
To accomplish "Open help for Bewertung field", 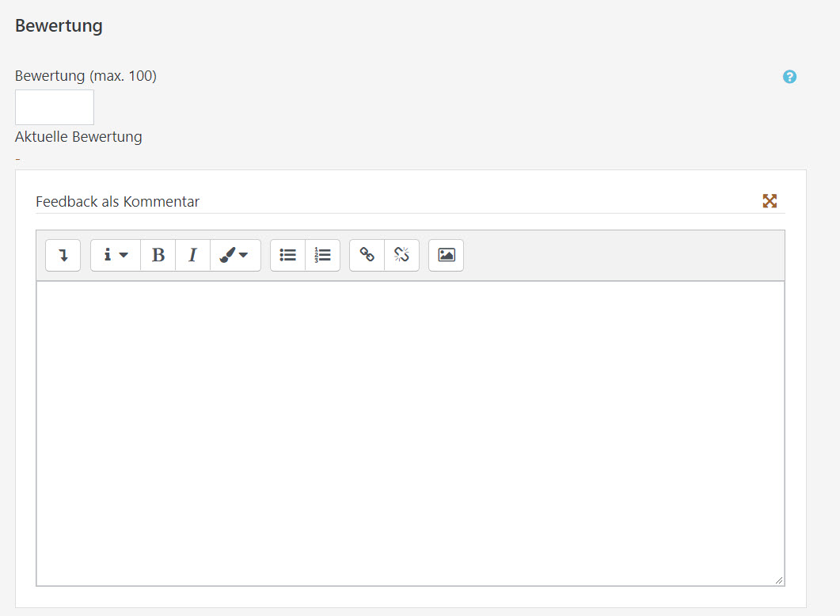I will (789, 77).
